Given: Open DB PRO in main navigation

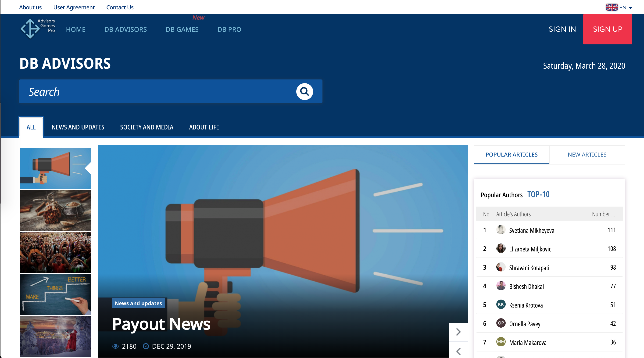Looking at the screenshot, I should pos(229,29).
